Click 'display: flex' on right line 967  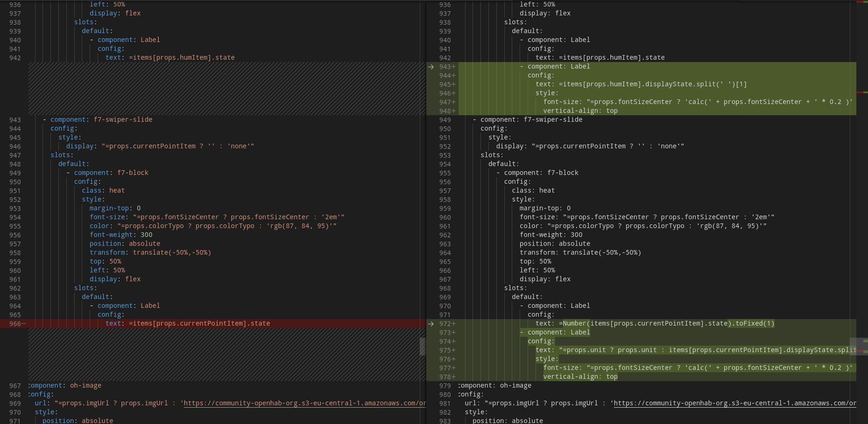click(545, 279)
